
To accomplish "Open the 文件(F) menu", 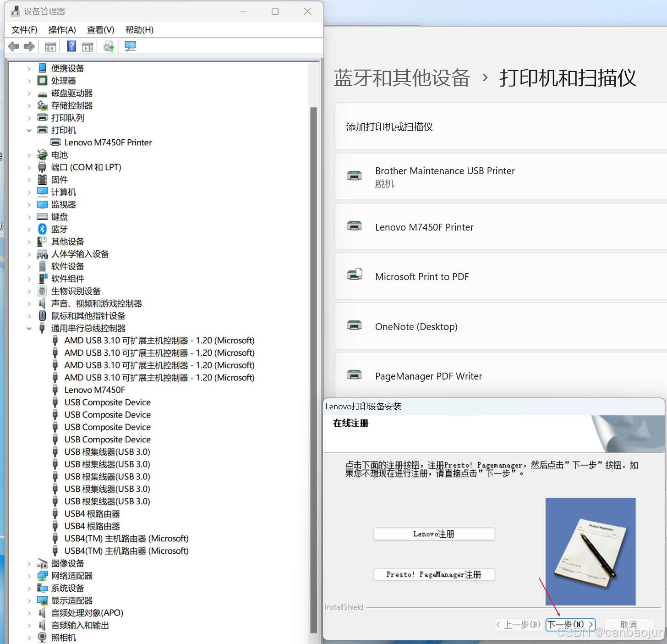I will (24, 30).
